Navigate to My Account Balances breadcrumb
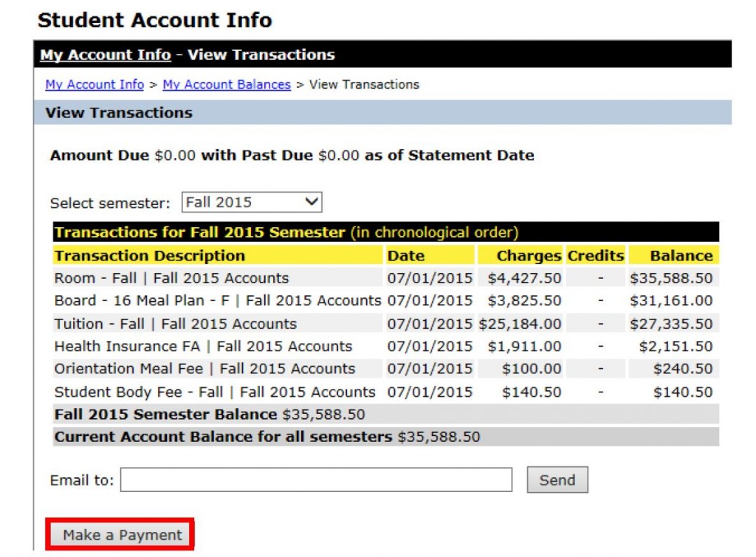The image size is (756, 557). [x=226, y=85]
